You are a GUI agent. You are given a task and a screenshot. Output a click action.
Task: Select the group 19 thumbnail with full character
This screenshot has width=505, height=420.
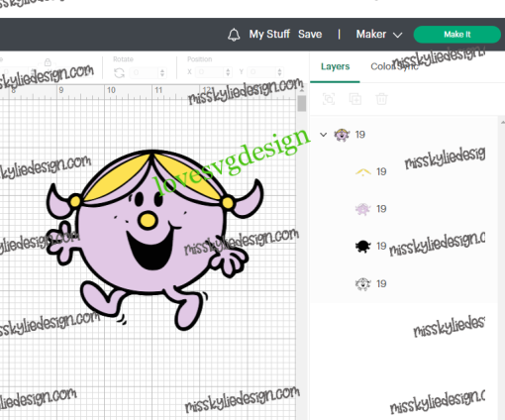342,135
